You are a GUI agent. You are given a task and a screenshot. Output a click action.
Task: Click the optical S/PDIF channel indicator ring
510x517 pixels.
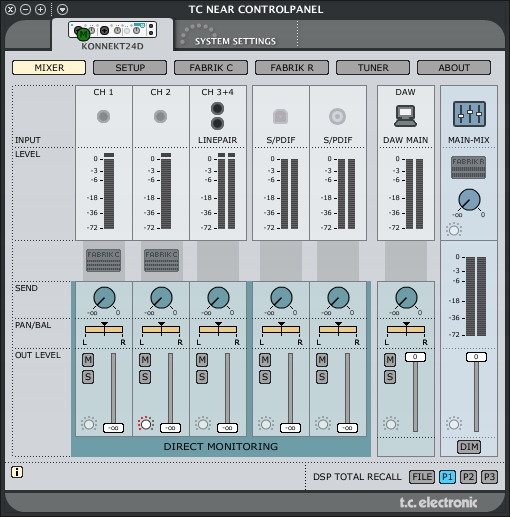pyautogui.click(x=266, y=424)
